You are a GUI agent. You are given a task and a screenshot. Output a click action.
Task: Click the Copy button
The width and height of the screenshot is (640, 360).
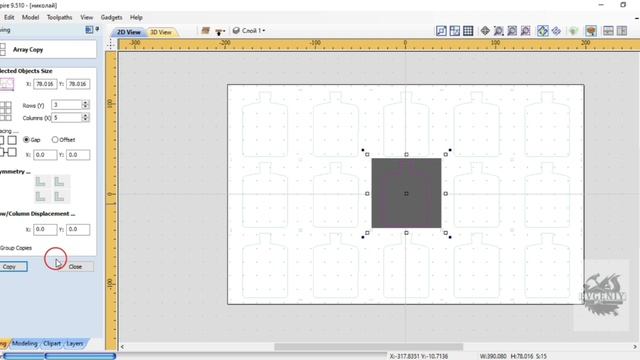(x=13, y=267)
